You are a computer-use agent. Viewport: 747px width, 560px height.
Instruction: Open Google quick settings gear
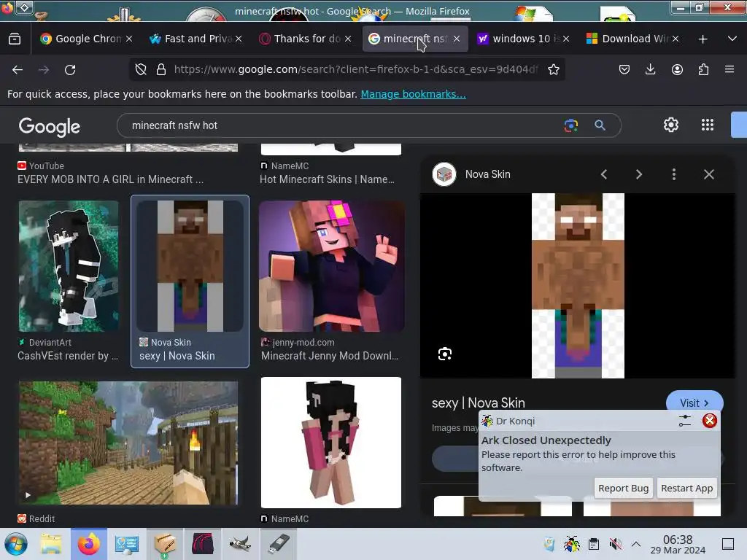(x=671, y=125)
